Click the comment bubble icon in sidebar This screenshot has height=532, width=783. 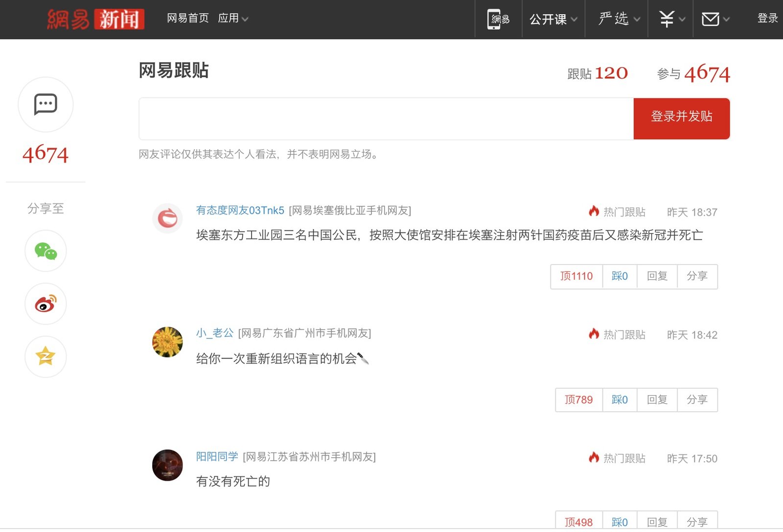[x=46, y=104]
